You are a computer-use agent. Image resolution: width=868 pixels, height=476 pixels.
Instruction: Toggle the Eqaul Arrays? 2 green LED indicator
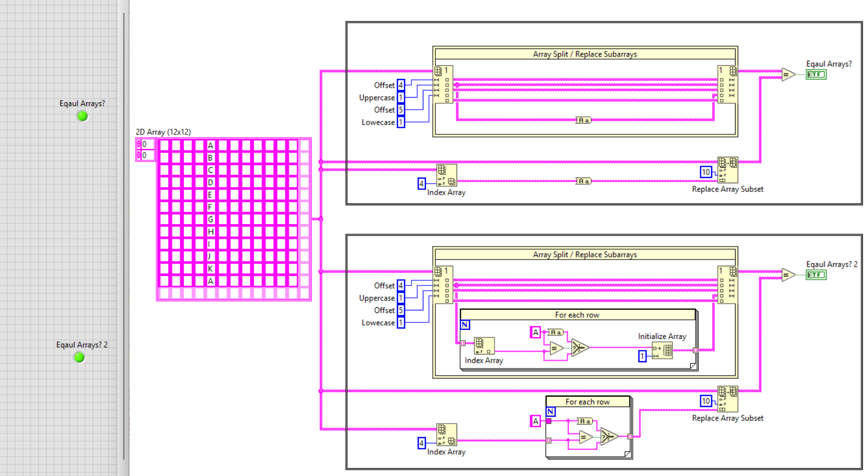[x=78, y=357]
